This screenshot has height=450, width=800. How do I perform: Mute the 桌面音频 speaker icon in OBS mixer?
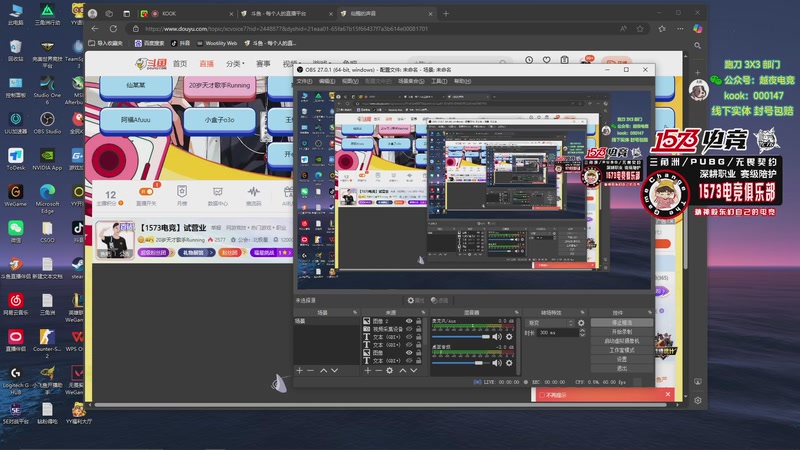click(x=497, y=363)
